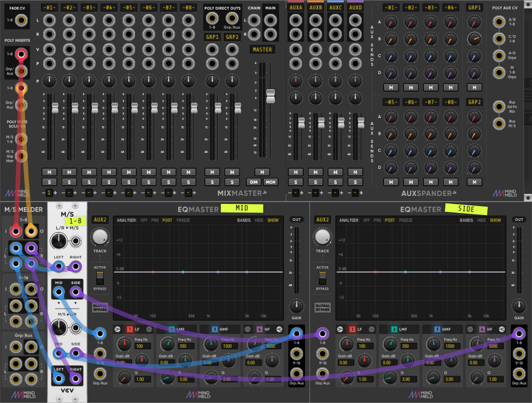Click the 9-16 output jack on MID EQMaster

click(296, 353)
